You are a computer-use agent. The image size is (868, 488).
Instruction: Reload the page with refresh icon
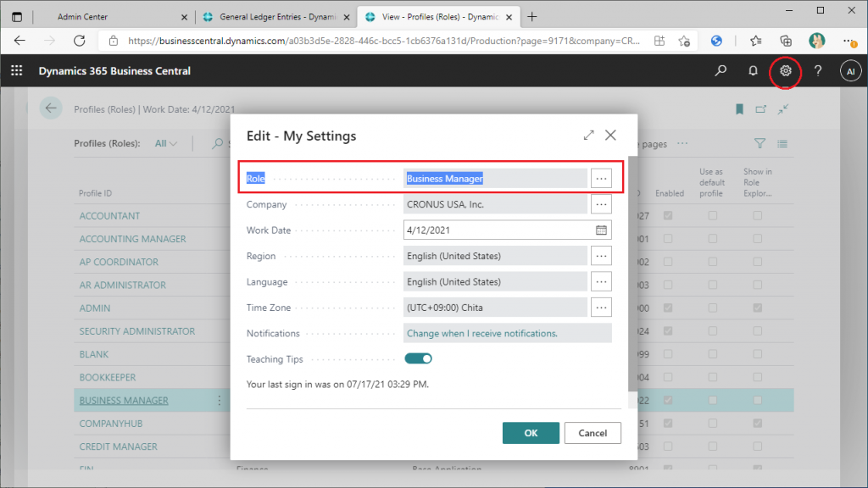point(80,41)
